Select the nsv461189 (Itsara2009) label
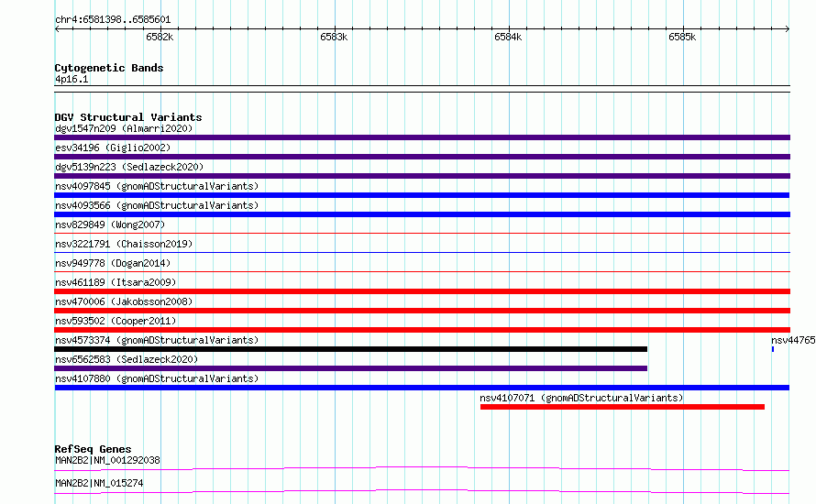Viewport: 816px width, 504px height. point(116,282)
